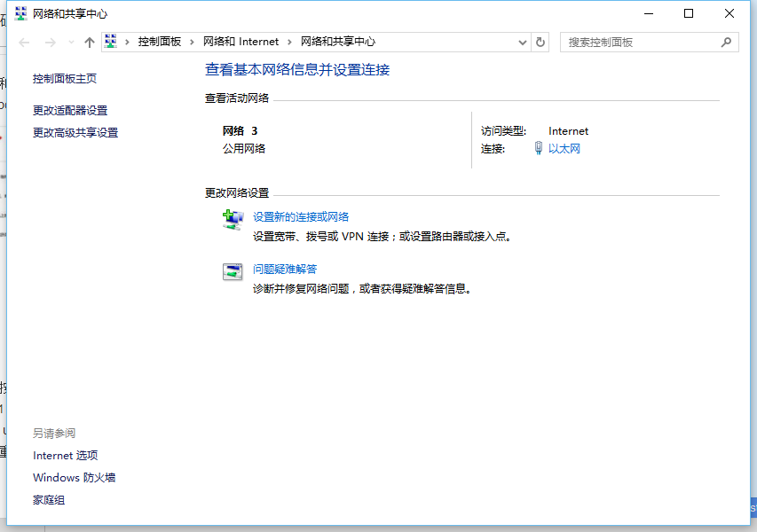Open the address bar history dropdown
The height and width of the screenshot is (532, 757).
tap(523, 43)
